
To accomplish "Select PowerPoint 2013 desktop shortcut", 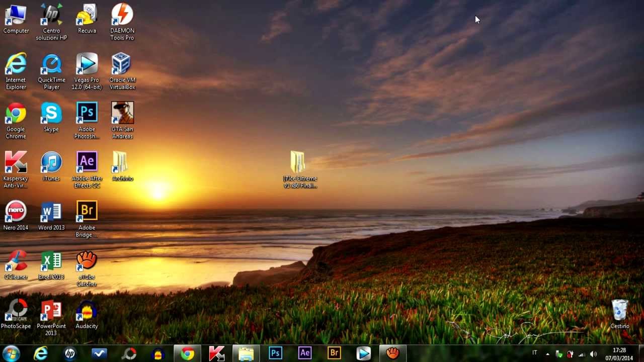I will (51, 318).
